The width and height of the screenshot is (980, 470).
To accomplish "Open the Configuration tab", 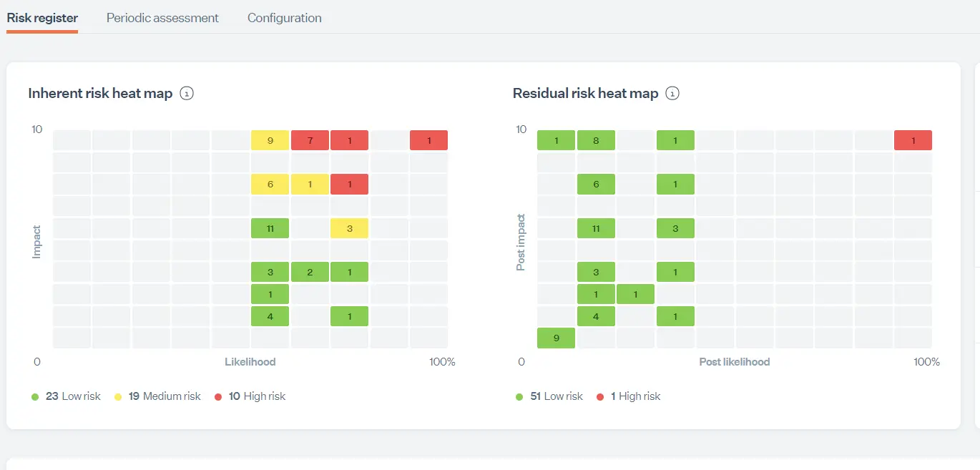I will click(284, 18).
